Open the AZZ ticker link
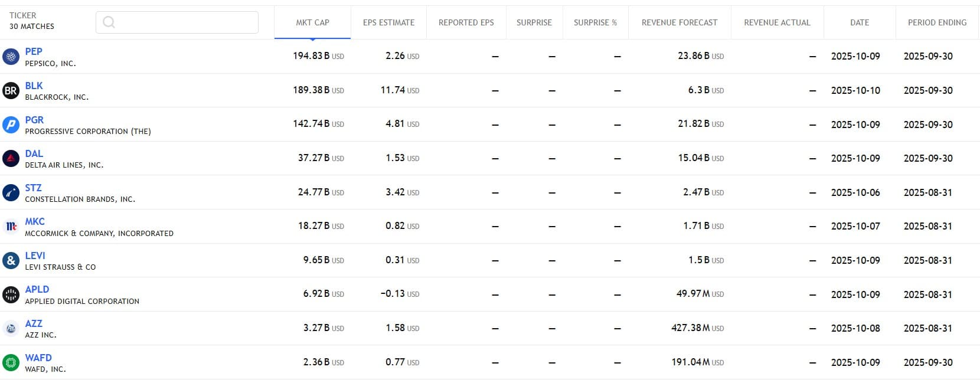This screenshot has height=383, width=980. click(x=34, y=323)
